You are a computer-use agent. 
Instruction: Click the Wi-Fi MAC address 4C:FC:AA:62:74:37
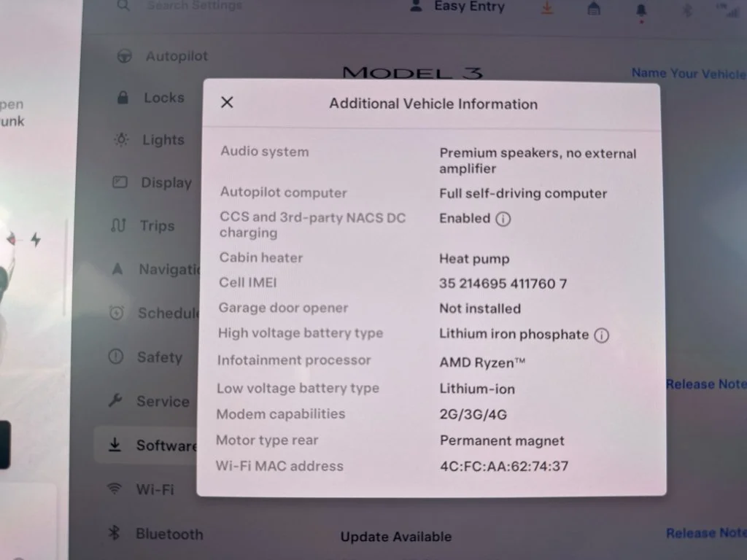click(504, 466)
